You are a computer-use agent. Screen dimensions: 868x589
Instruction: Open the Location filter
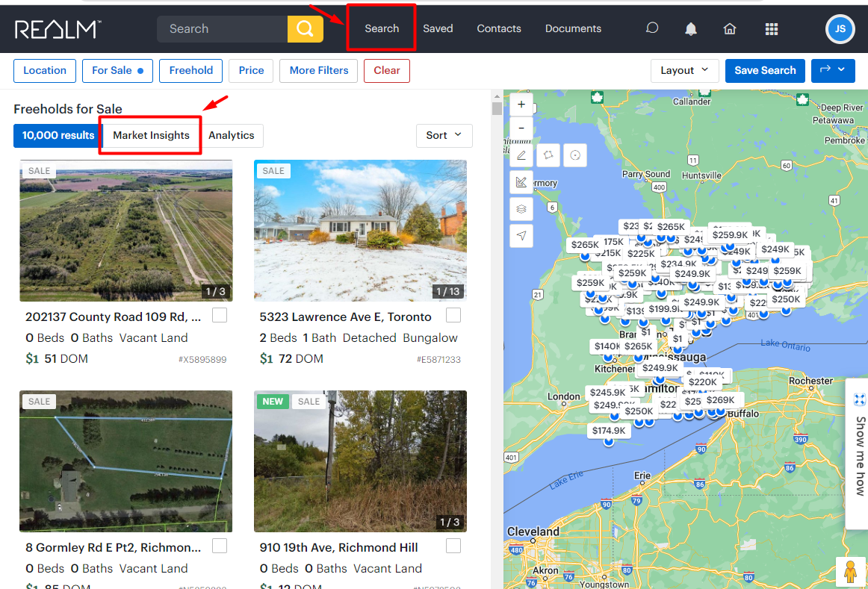45,71
